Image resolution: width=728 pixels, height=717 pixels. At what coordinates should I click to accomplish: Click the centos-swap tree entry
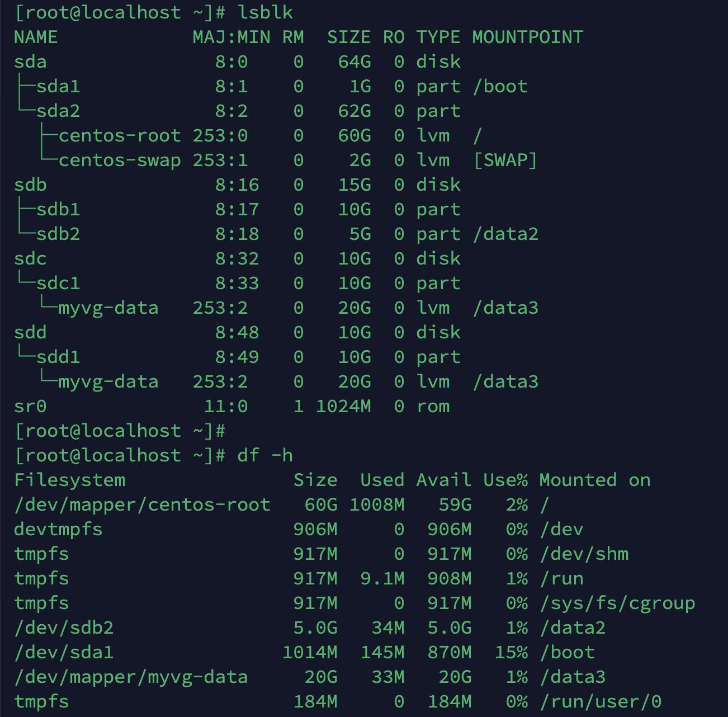pos(119,160)
